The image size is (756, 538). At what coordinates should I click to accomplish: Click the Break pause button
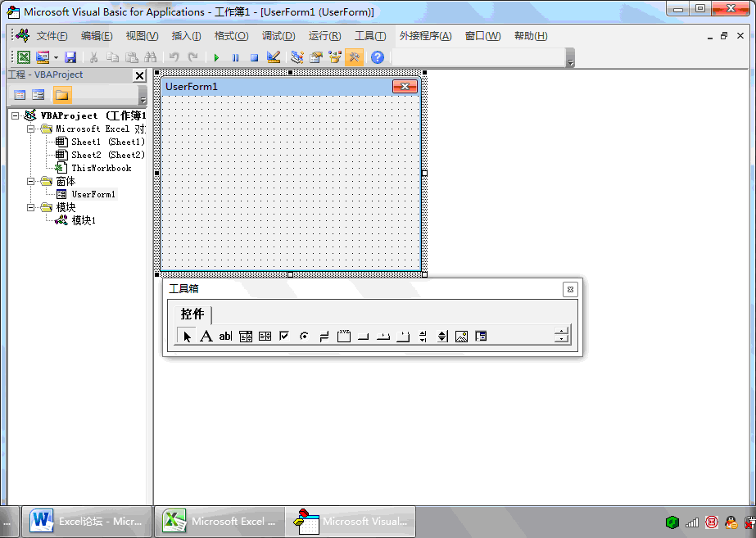[x=235, y=58]
